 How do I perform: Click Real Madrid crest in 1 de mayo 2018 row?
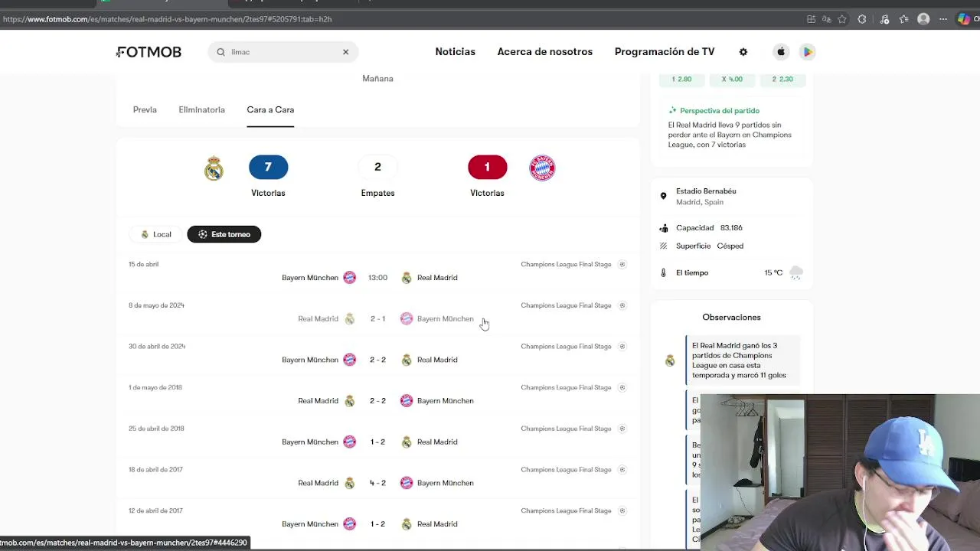349,401
